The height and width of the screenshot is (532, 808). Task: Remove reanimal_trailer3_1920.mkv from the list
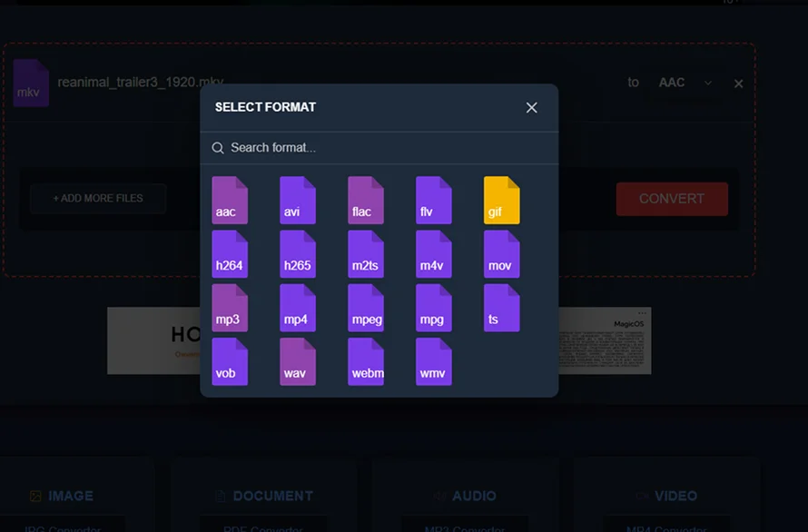(x=738, y=84)
